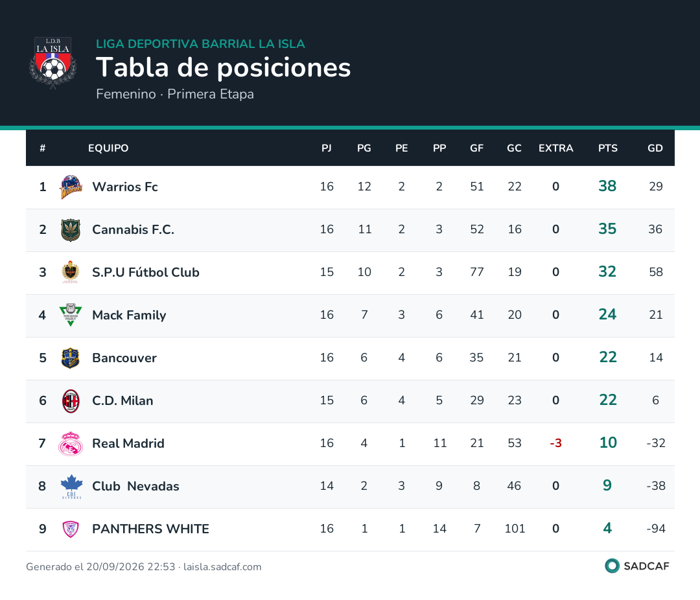Open the laisla.sadcaf.com link in footer
The height and width of the screenshot is (600, 700).
[222, 567]
